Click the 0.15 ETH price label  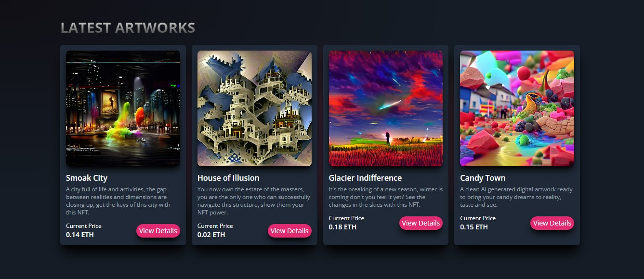[474, 227]
